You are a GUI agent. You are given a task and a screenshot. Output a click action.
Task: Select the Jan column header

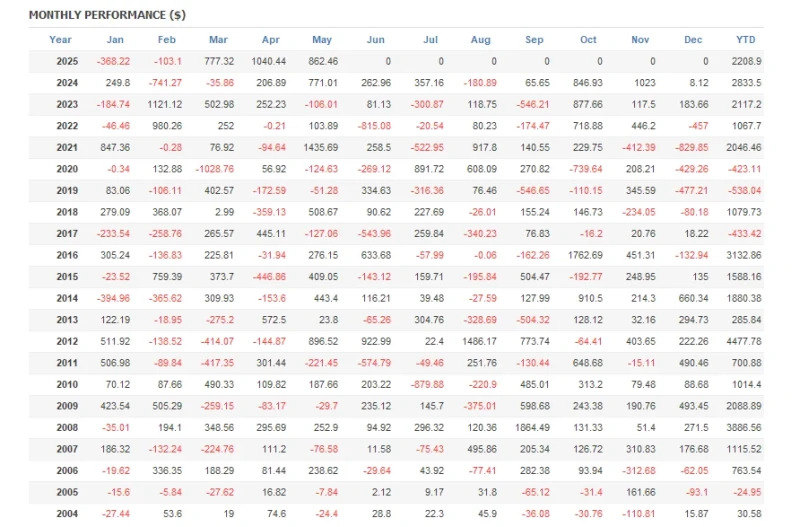click(115, 40)
